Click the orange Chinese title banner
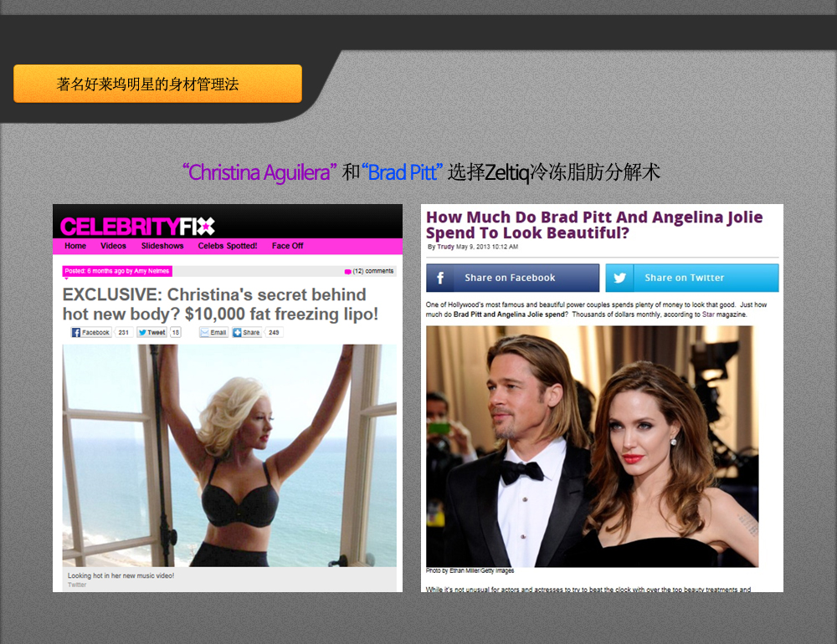Viewport: 837px width, 644px height. [157, 84]
